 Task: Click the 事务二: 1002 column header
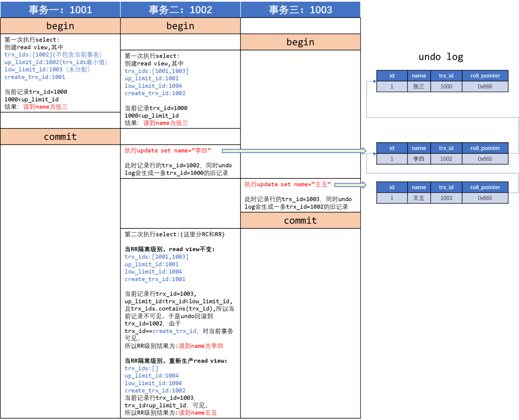pos(181,10)
